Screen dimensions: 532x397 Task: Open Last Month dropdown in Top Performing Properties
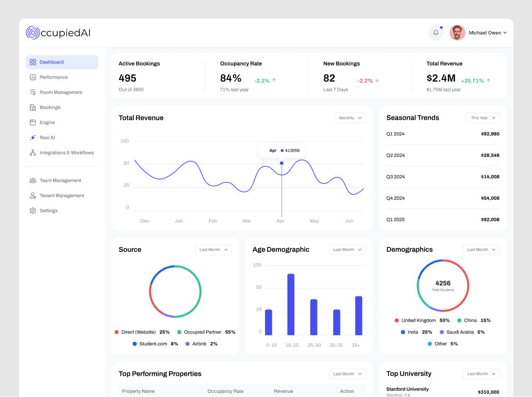(348, 374)
